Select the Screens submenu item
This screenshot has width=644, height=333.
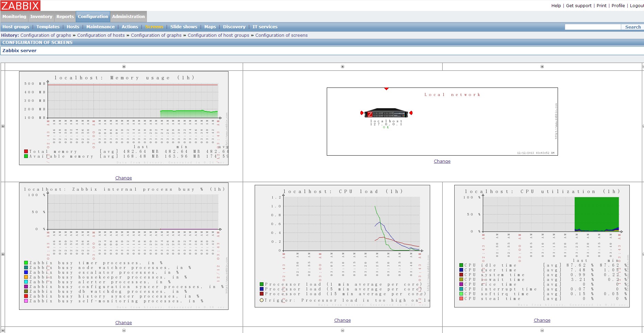[154, 27]
